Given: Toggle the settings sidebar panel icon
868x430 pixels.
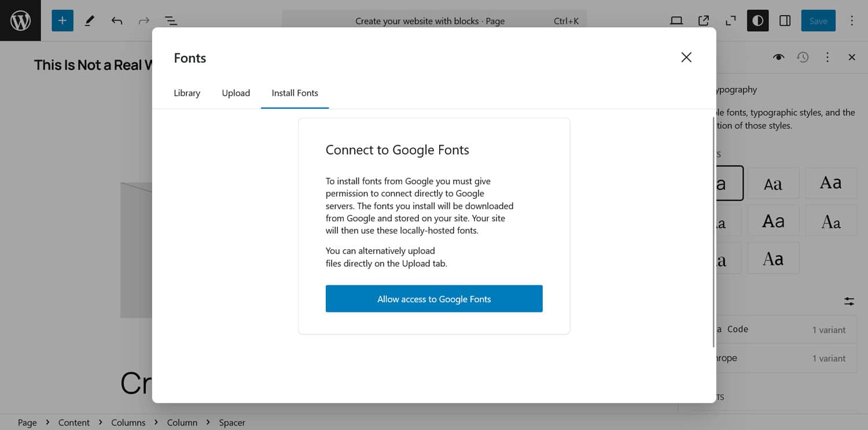Looking at the screenshot, I should click(785, 21).
